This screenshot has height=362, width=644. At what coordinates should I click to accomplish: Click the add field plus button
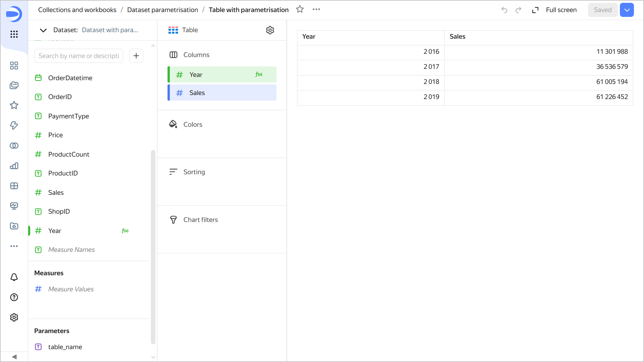click(x=136, y=56)
